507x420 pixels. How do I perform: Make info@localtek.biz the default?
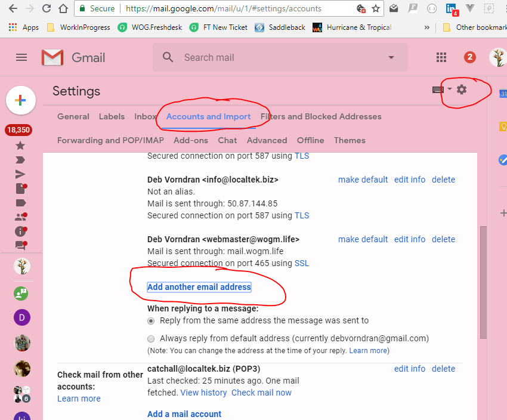(363, 180)
